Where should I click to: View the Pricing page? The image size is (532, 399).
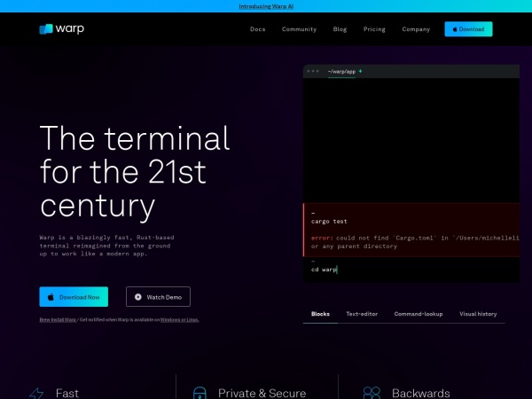click(x=374, y=29)
